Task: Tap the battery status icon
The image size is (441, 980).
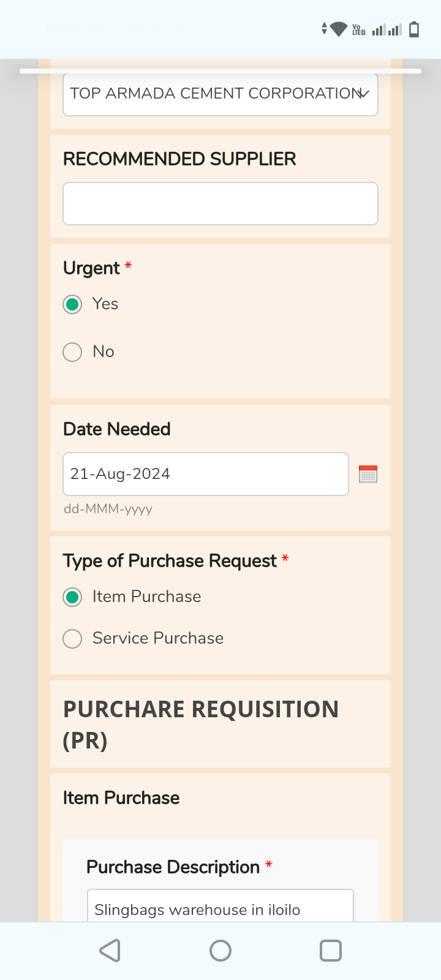Action: coord(414,29)
